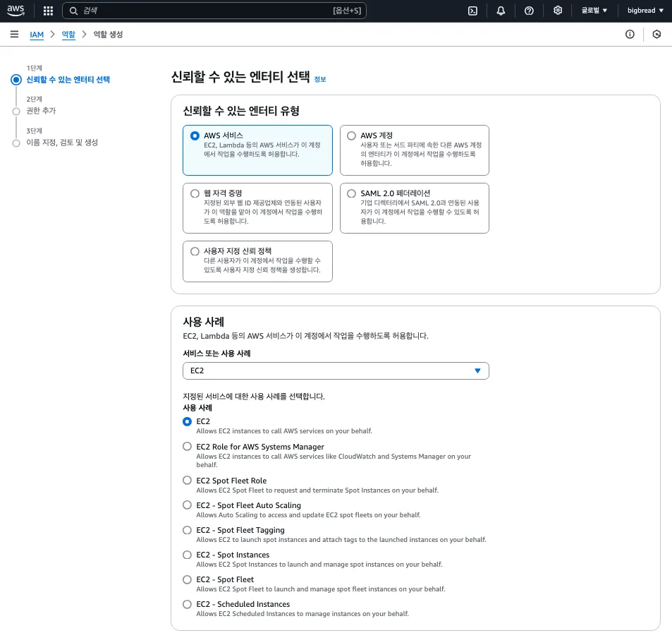This screenshot has width=672, height=633.
Task: Select the AWS 계정 entity type
Action: pyautogui.click(x=415, y=150)
